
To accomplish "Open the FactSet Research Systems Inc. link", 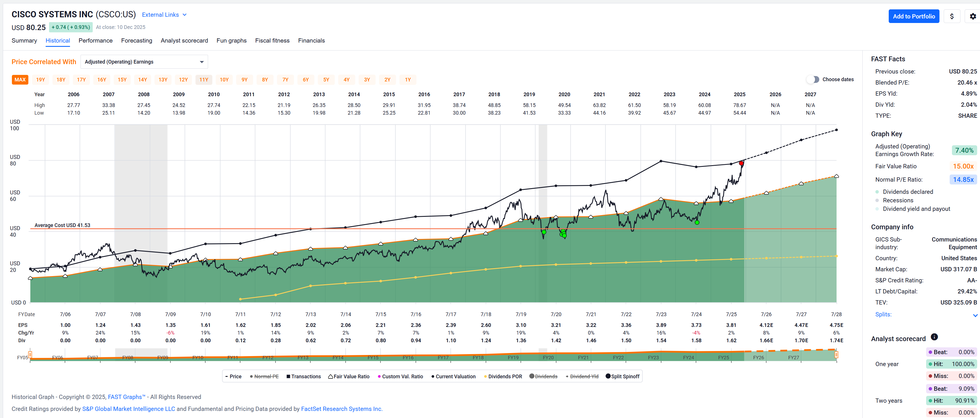I will tap(341, 409).
